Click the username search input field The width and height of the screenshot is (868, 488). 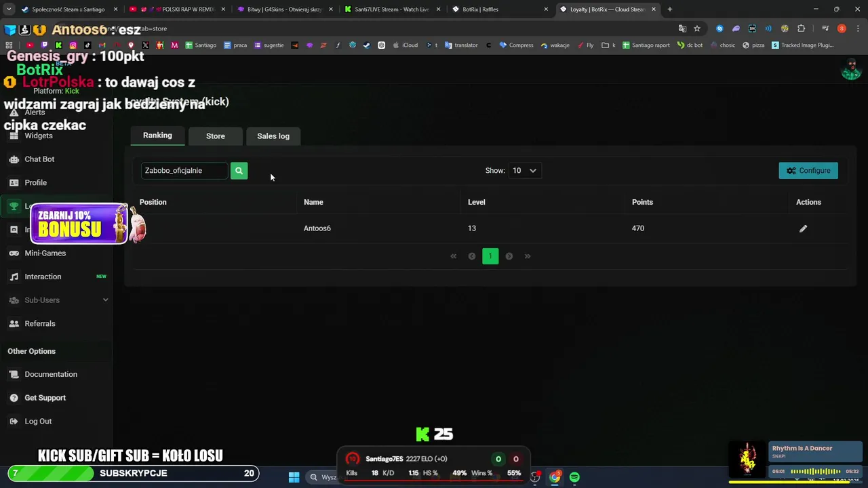coord(184,171)
